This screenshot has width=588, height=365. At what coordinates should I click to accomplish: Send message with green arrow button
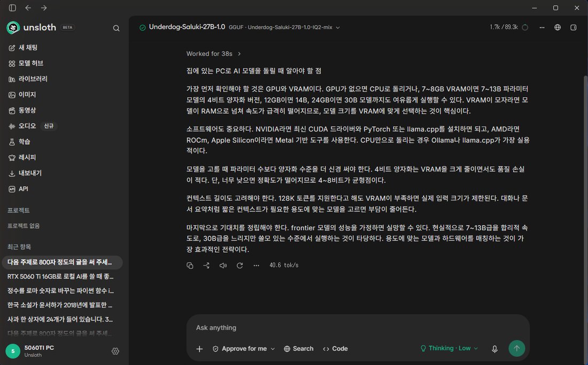point(517,348)
